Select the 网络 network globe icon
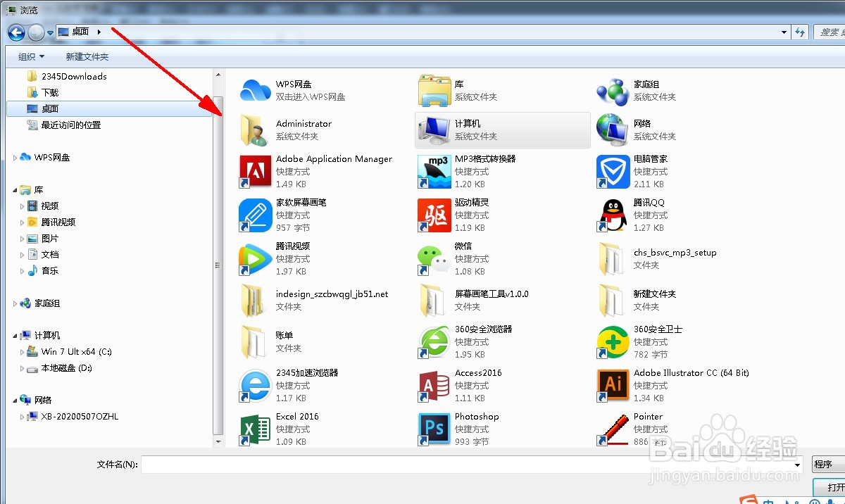This screenshot has width=845, height=504. click(613, 130)
